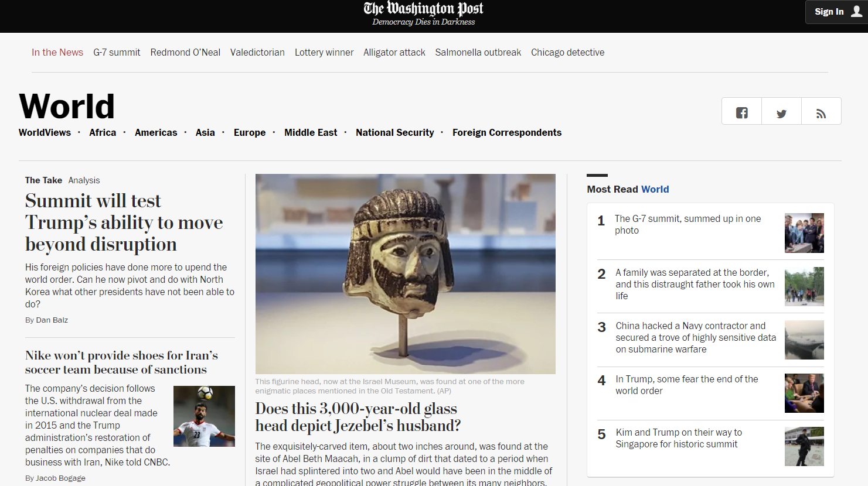Read 'Summit will test Trump's ability' article
This screenshot has height=486, width=868.
pyautogui.click(x=124, y=223)
